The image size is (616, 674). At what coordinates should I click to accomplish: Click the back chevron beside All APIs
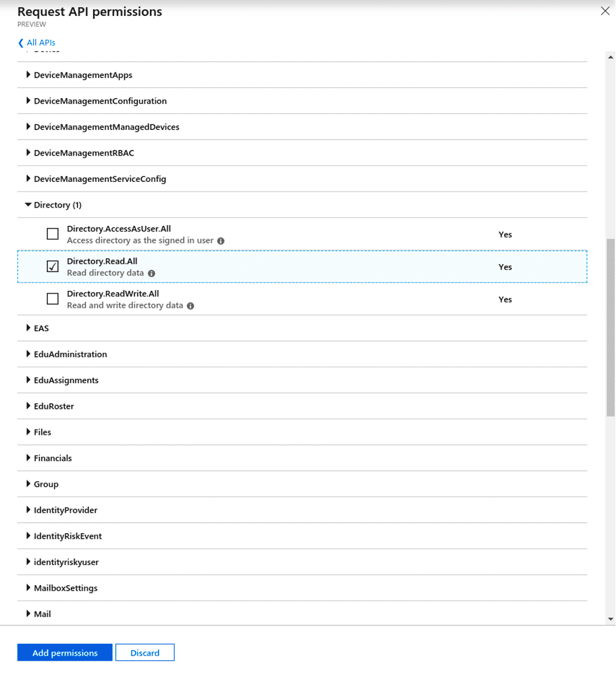[x=21, y=43]
